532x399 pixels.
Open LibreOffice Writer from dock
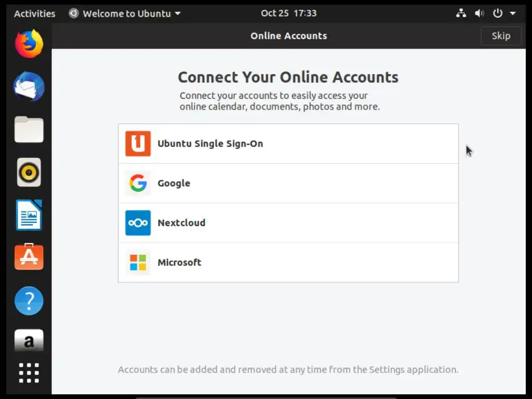pos(29,215)
